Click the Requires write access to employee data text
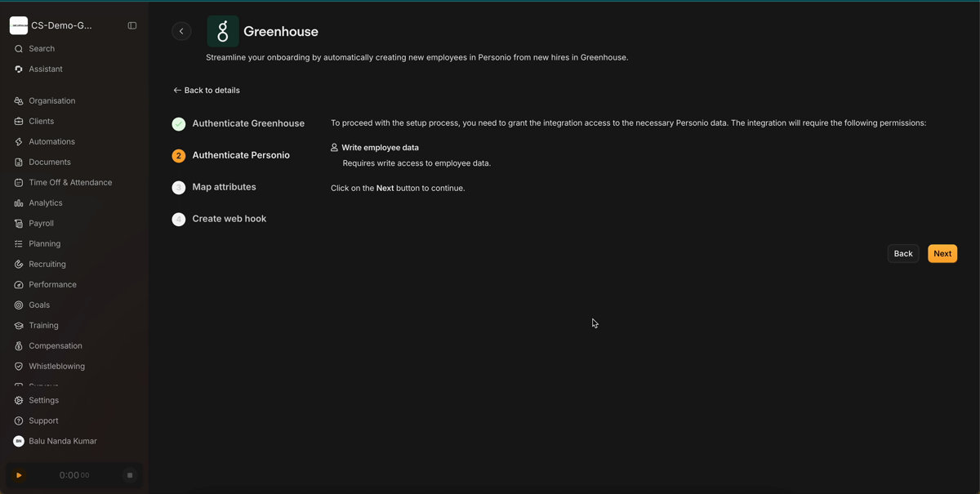Viewport: 980px width, 494px height. tap(416, 163)
